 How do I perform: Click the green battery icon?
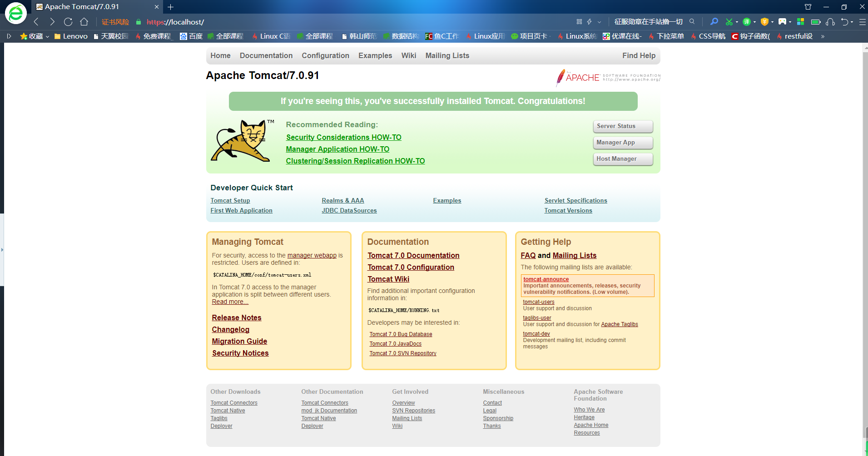click(x=816, y=22)
